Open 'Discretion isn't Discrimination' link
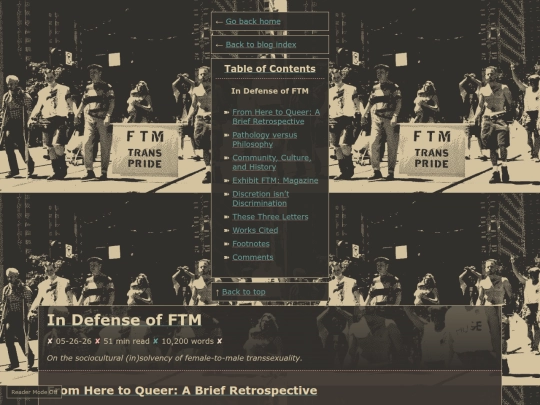 (x=260, y=198)
